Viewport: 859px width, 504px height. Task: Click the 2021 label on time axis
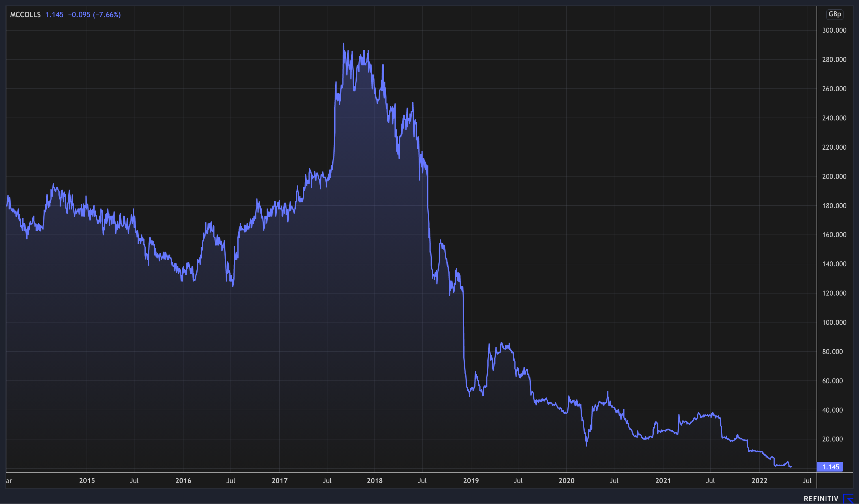click(663, 481)
